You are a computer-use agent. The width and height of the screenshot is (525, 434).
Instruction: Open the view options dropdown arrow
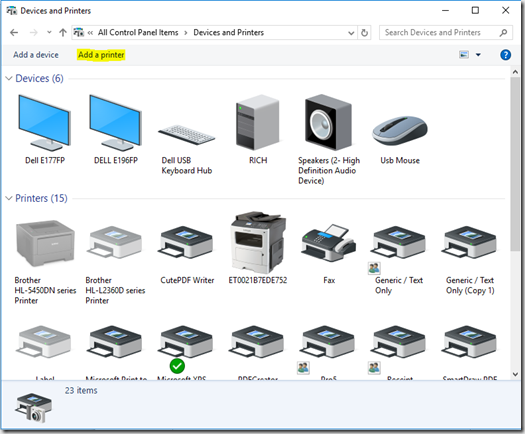coord(478,55)
